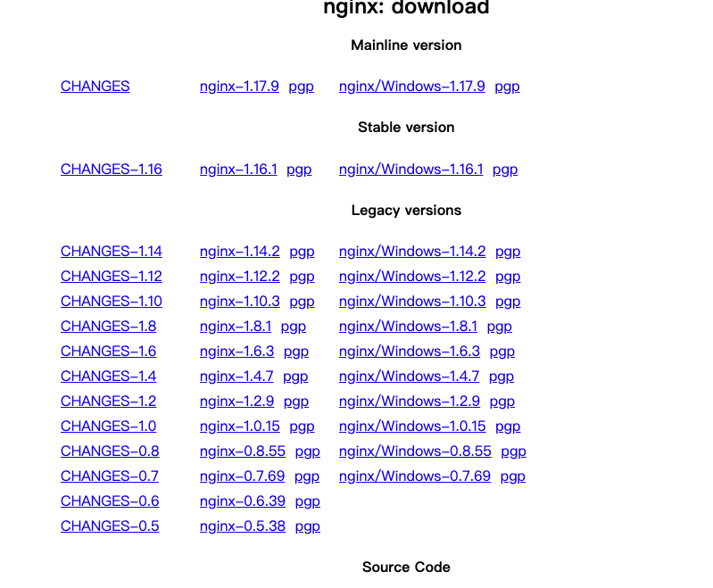Open CHANGES-1.10 changelog
Viewport: 713px width, 588px height.
pyautogui.click(x=112, y=301)
